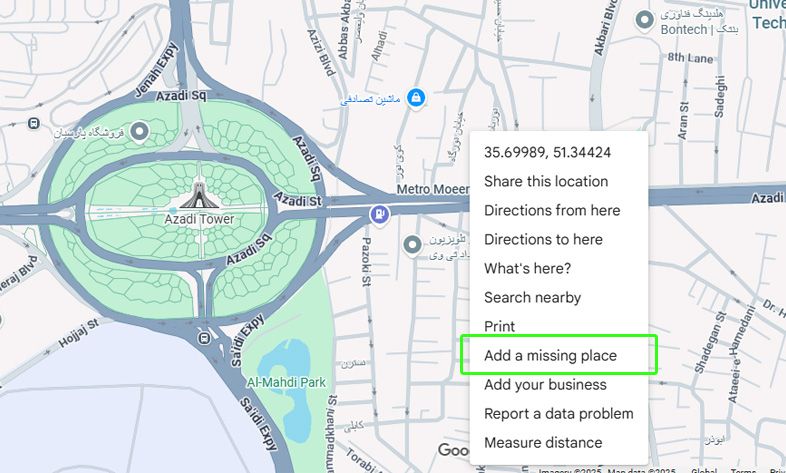Click the Jenah Expy road label
786x473 pixels.
coord(156,70)
